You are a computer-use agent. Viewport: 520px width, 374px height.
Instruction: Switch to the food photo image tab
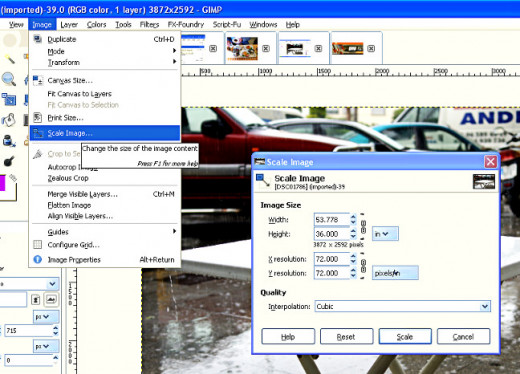pos(242,48)
